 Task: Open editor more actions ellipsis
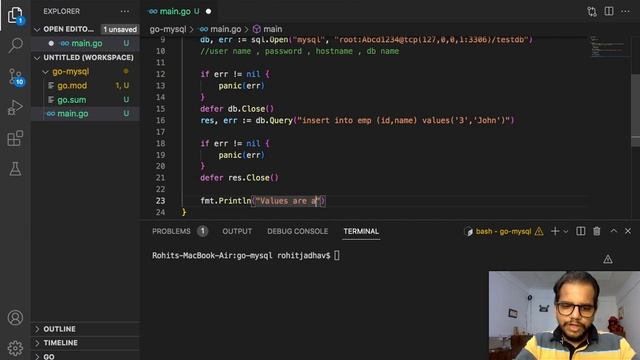point(625,11)
